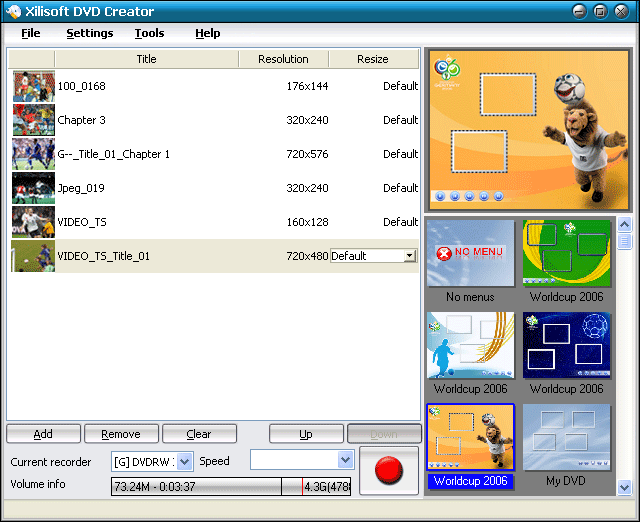Click the Volume info label
Image resolution: width=640 pixels, height=522 pixels.
(x=38, y=484)
